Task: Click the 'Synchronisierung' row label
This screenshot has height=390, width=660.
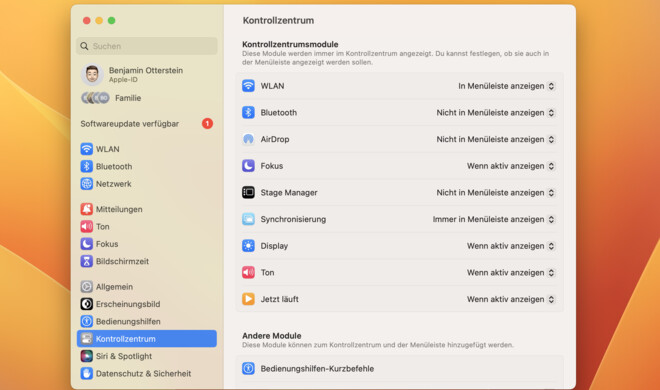Action: pyautogui.click(x=293, y=219)
